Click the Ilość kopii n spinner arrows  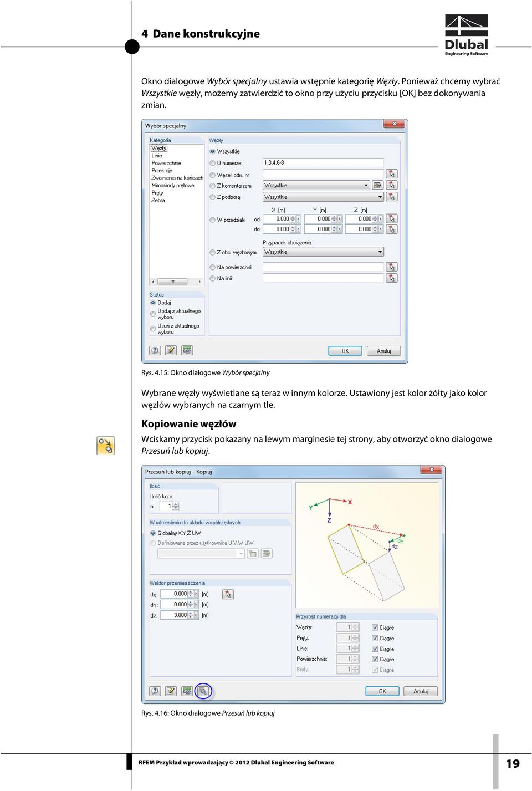[x=176, y=506]
